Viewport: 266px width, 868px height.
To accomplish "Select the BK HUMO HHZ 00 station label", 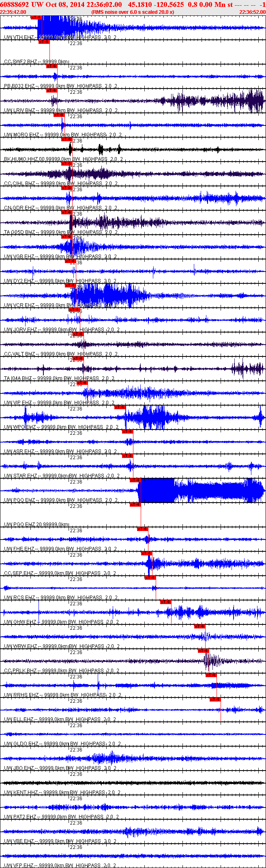I will tap(63, 159).
